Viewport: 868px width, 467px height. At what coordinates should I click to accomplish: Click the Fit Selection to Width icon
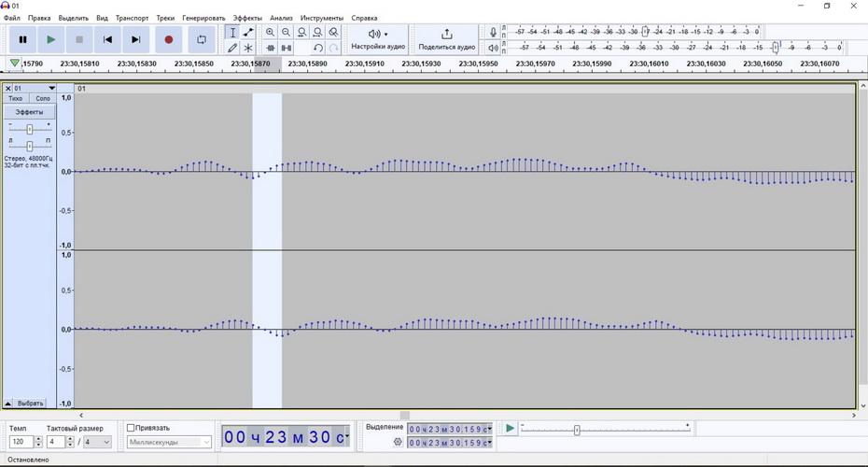pyautogui.click(x=301, y=33)
